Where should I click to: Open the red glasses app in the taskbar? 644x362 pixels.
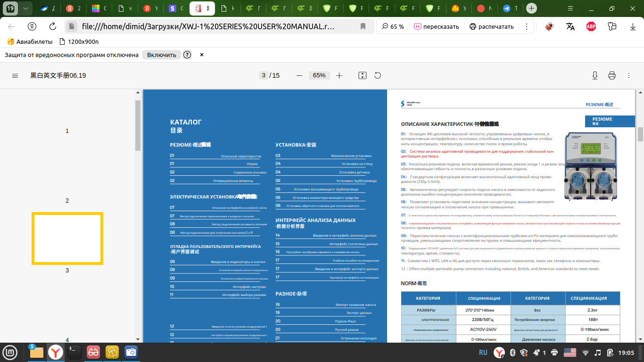93,352
